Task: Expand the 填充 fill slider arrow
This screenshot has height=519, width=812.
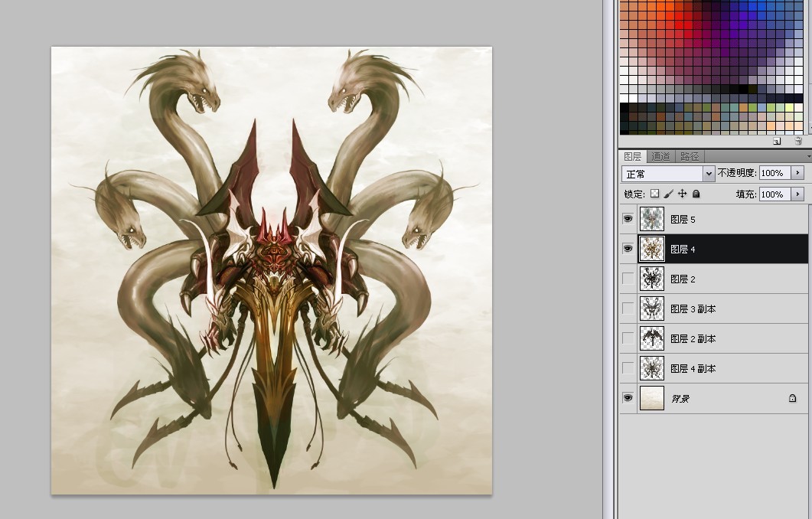Action: 797,194
